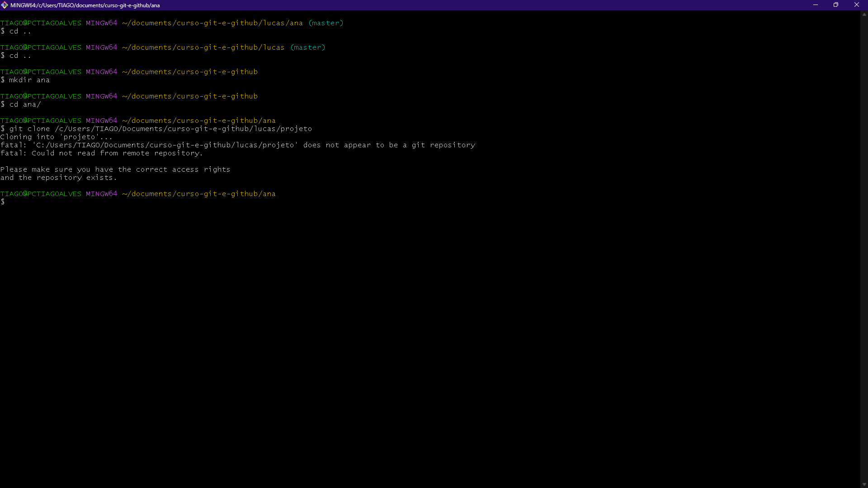Click the "Cloning into 'projeto'..." line
The height and width of the screenshot is (488, 868).
[x=57, y=137]
